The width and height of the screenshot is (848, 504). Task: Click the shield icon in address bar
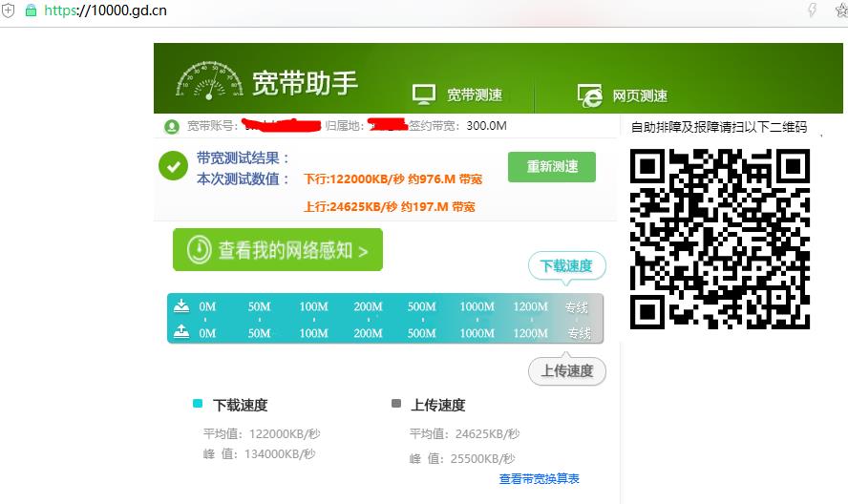[8, 10]
